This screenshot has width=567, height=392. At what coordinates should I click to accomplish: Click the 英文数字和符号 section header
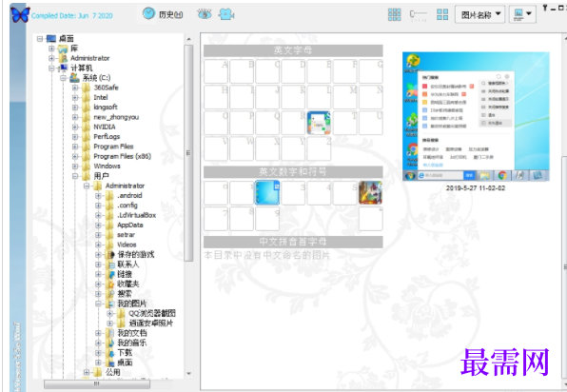tap(293, 172)
